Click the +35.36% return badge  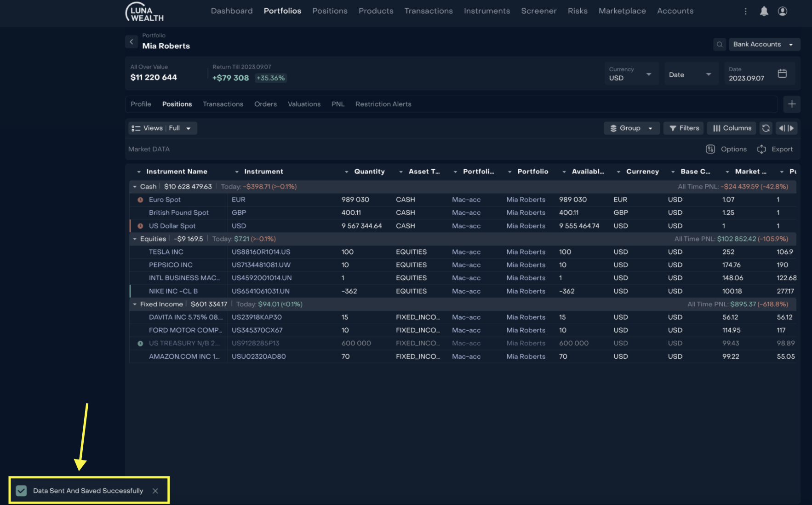click(x=271, y=78)
